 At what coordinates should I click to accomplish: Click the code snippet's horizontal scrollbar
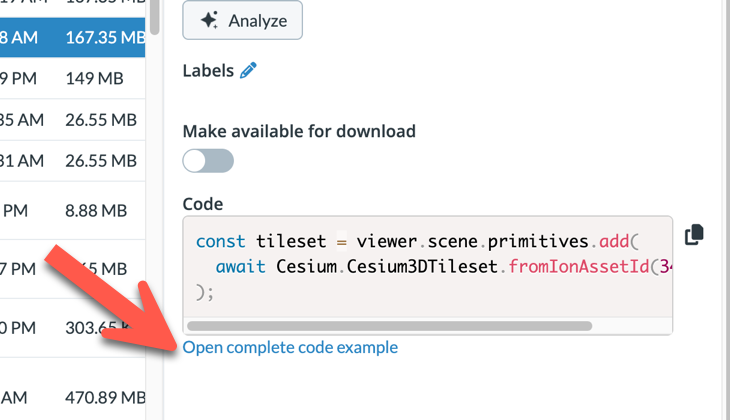389,325
